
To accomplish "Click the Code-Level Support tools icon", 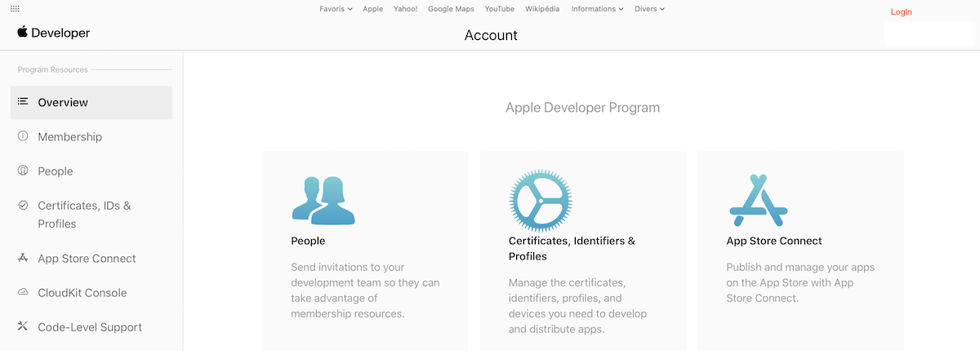I will pos(23,327).
